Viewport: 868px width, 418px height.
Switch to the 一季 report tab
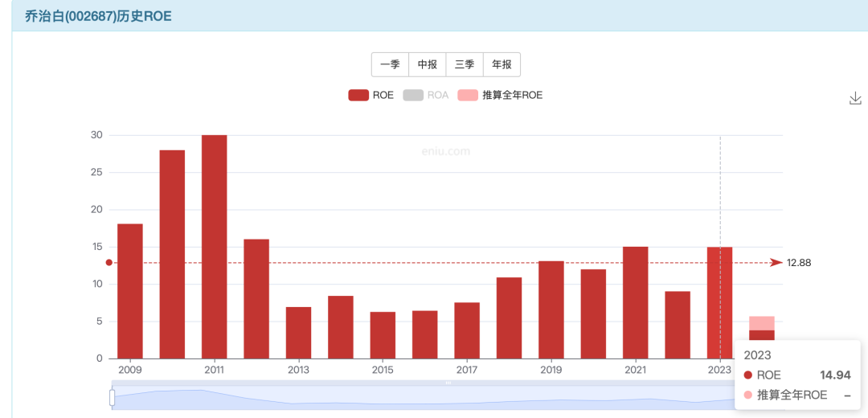[391, 65]
